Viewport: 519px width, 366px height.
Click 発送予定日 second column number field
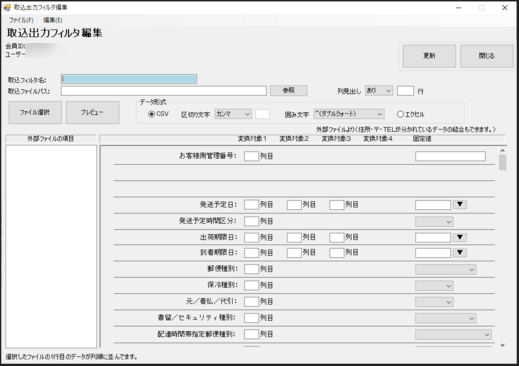(294, 205)
